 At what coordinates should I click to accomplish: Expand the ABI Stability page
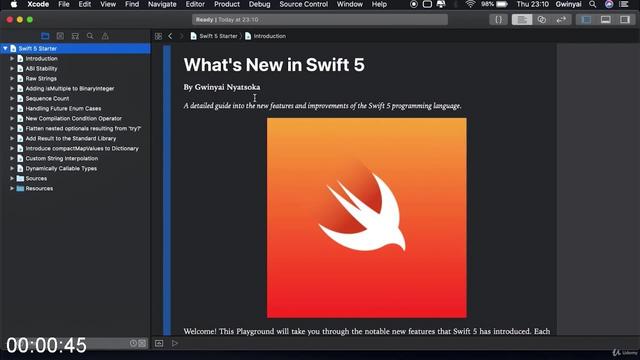pyautogui.click(x=12, y=69)
